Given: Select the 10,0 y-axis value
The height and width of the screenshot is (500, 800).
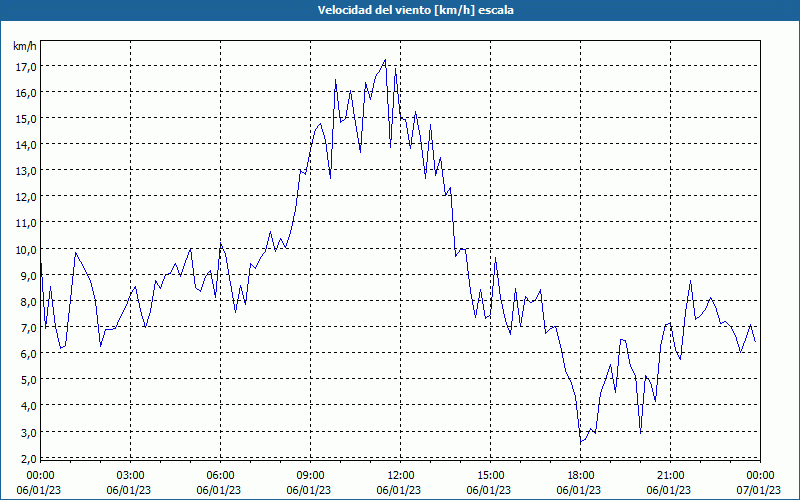Looking at the screenshot, I should (x=25, y=249).
